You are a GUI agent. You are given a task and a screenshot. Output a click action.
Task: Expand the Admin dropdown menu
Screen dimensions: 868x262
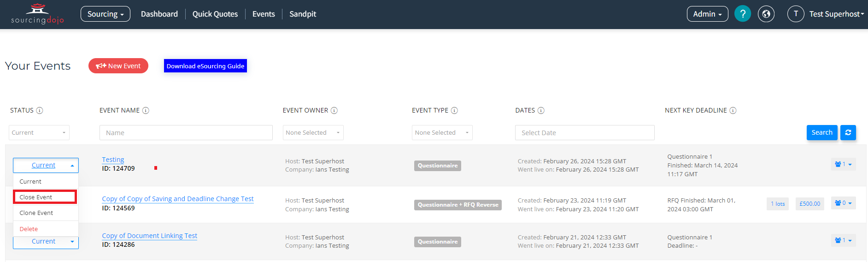click(708, 14)
